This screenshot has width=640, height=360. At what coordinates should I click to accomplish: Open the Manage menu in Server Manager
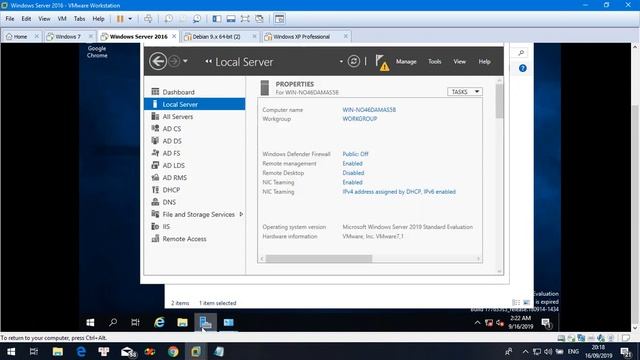tap(406, 62)
